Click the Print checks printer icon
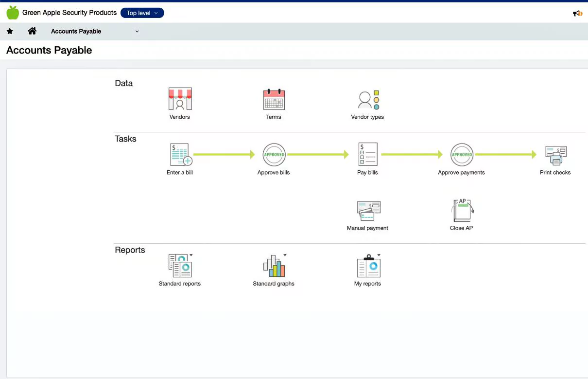Viewport: 588px width, 379px height. pyautogui.click(x=555, y=155)
